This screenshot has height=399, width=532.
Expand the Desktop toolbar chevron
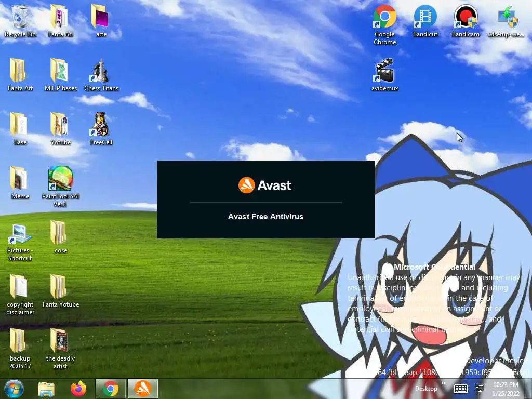tap(444, 383)
